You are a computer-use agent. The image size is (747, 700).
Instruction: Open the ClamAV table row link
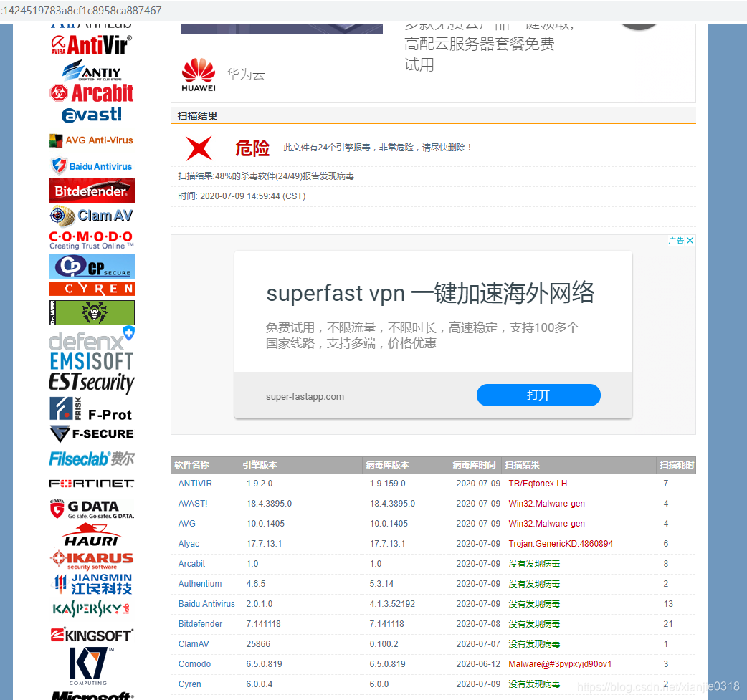pos(194,644)
